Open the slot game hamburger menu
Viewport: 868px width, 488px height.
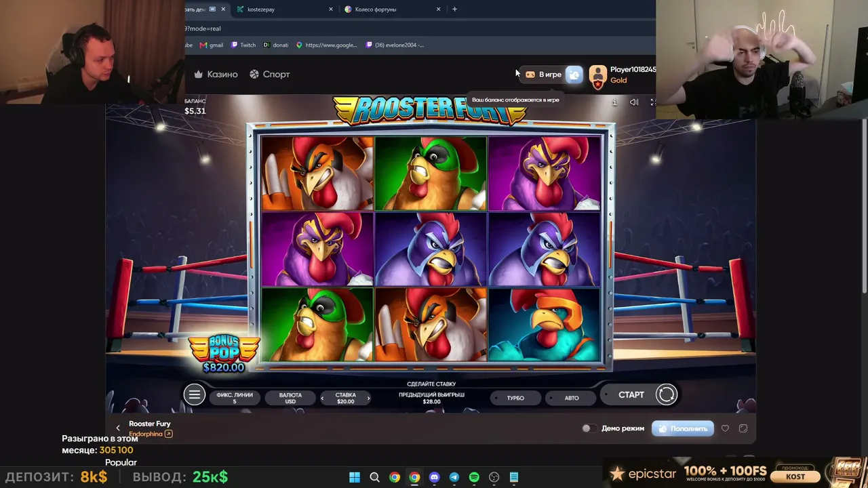coord(194,394)
